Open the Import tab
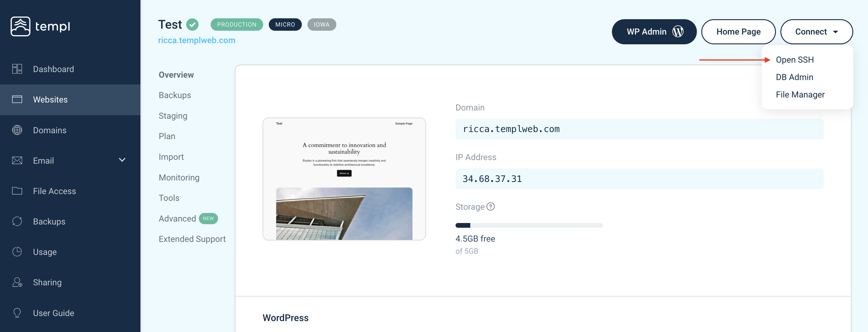The width and height of the screenshot is (868, 332). pyautogui.click(x=171, y=157)
